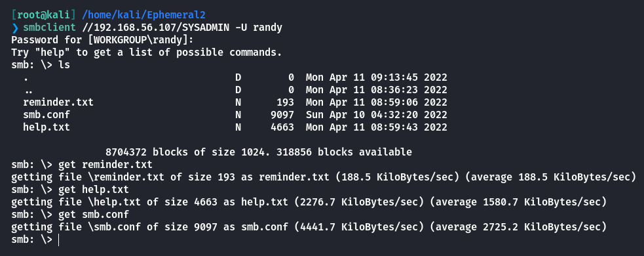This screenshot has height=256, width=644.
Task: Click the 'Sun Apr 10 04:32:20 2022' timestamp
Action: 376,115
